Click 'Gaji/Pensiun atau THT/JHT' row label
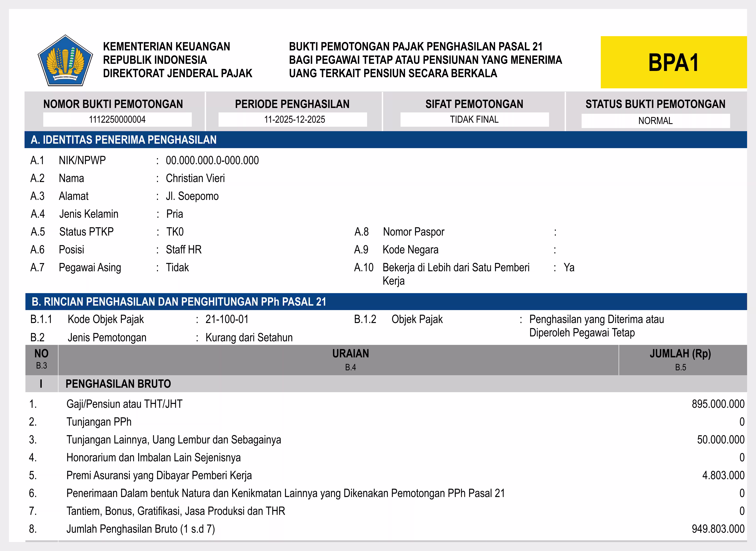This screenshot has width=756, height=551. pyautogui.click(x=124, y=404)
